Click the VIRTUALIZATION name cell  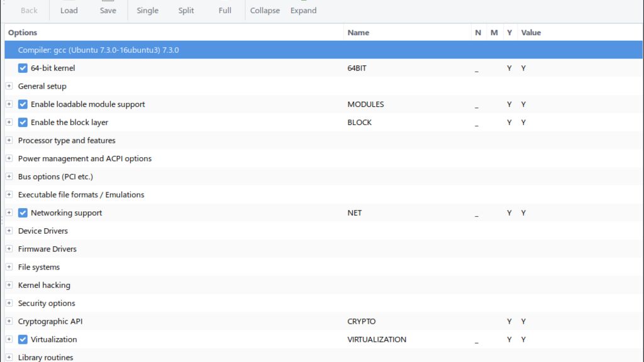coord(377,339)
